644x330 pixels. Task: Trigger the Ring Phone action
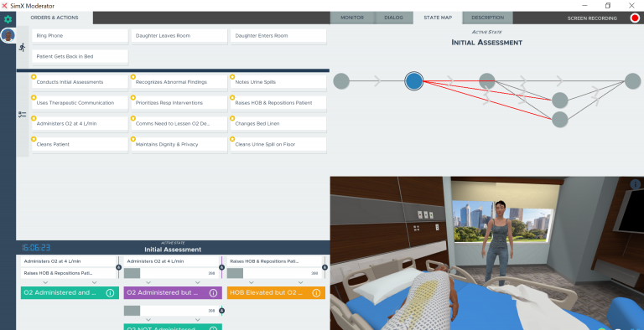80,36
